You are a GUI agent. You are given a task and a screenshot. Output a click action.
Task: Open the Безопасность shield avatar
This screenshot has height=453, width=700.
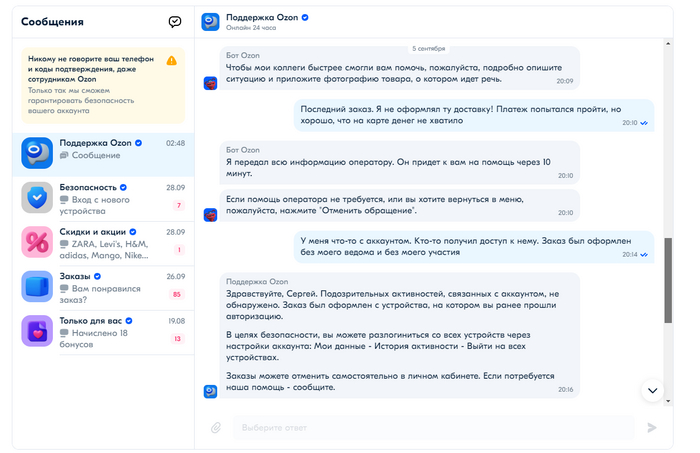(x=37, y=197)
